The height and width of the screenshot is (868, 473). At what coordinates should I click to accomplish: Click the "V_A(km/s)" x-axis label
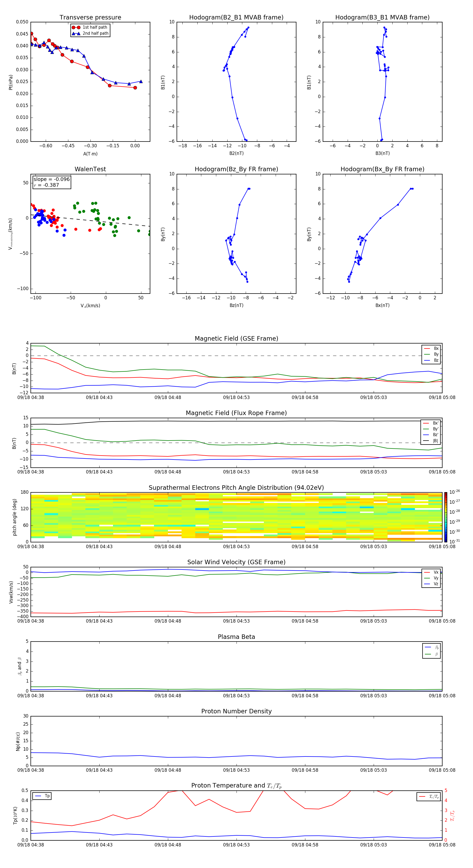(x=90, y=306)
